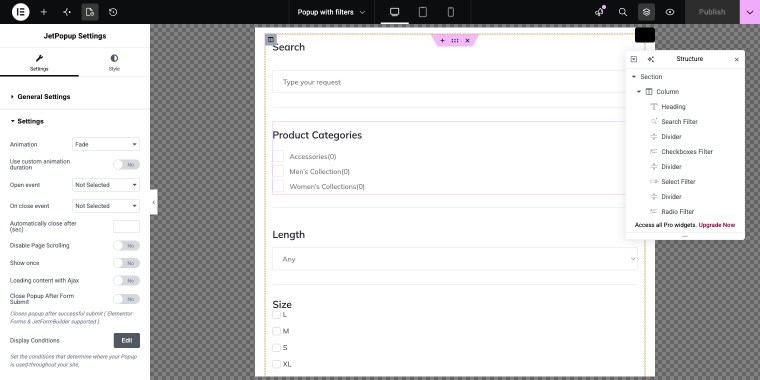Select the Heading icon in Structure
Screen dimensions: 760x380
point(654,107)
